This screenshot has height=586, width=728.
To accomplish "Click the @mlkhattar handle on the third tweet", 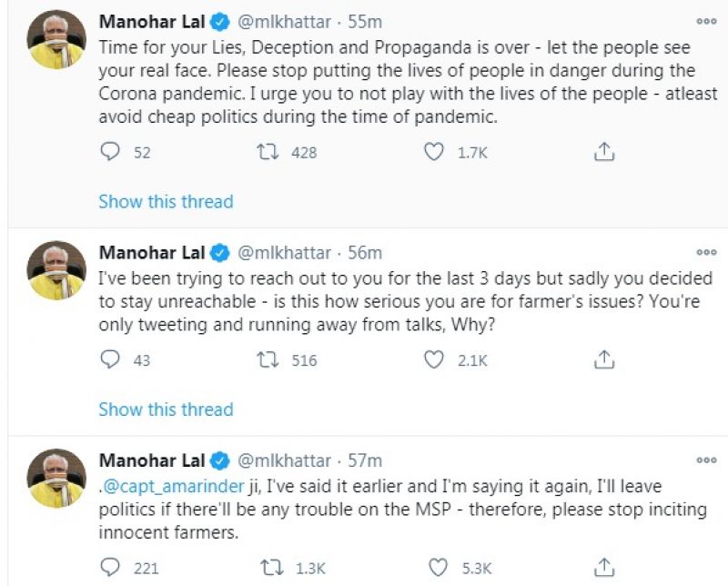I will click(282, 460).
